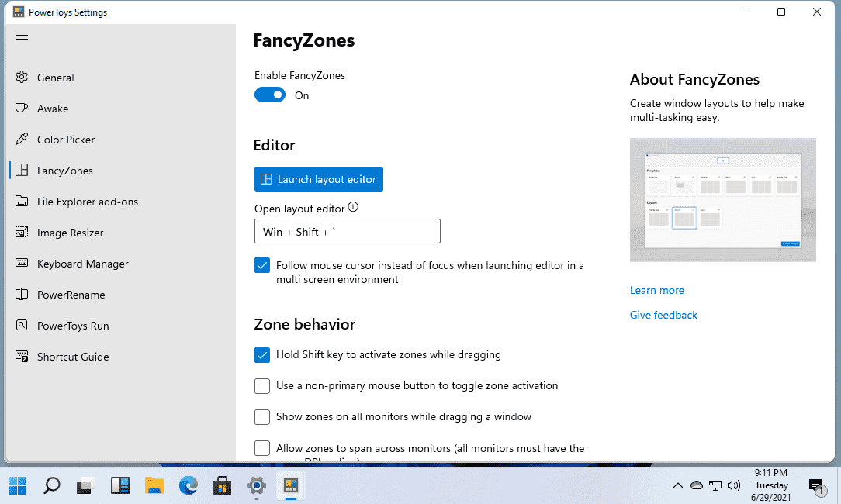Click the File Explorer add-ons folder icon
Image resolution: width=841 pixels, height=504 pixels.
click(x=22, y=202)
